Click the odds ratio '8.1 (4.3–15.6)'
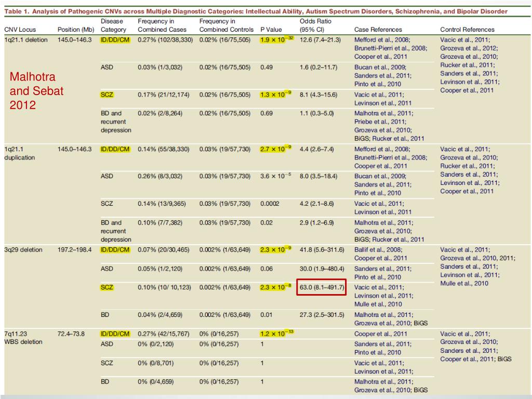The width and height of the screenshot is (532, 399). 318,95
